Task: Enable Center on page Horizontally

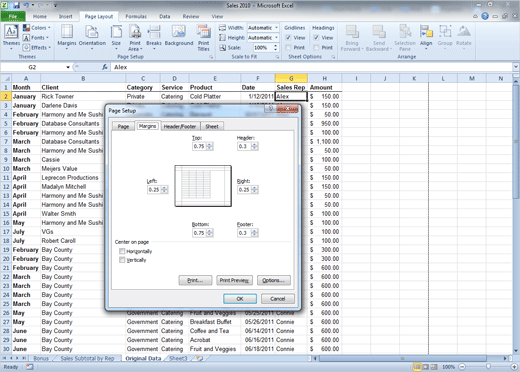Action: point(122,251)
